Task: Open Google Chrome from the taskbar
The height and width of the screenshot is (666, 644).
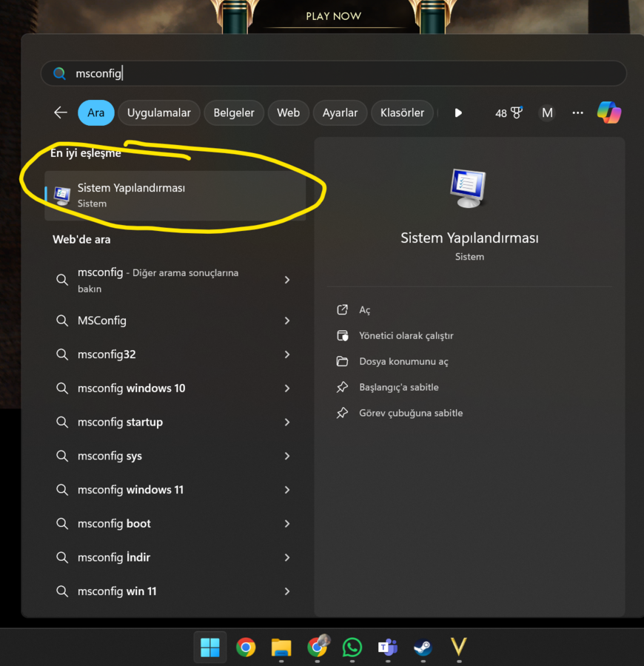Action: (246, 647)
